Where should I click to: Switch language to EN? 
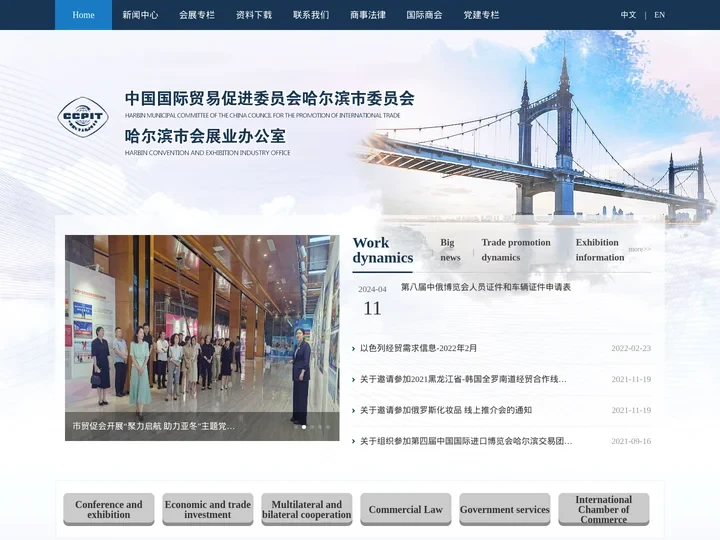pyautogui.click(x=659, y=15)
